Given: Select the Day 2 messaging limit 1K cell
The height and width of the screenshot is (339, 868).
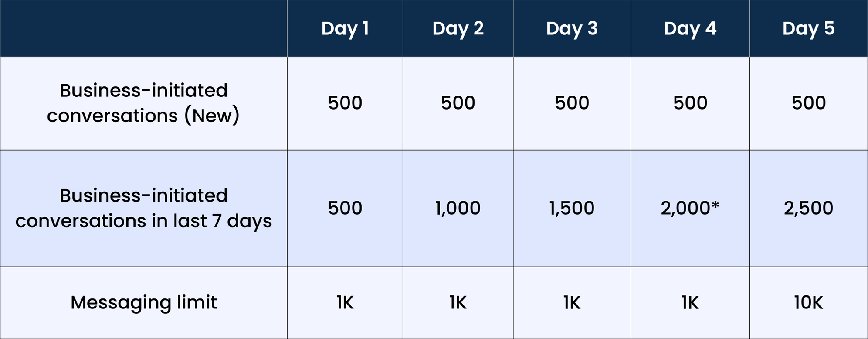Looking at the screenshot, I should [x=458, y=302].
